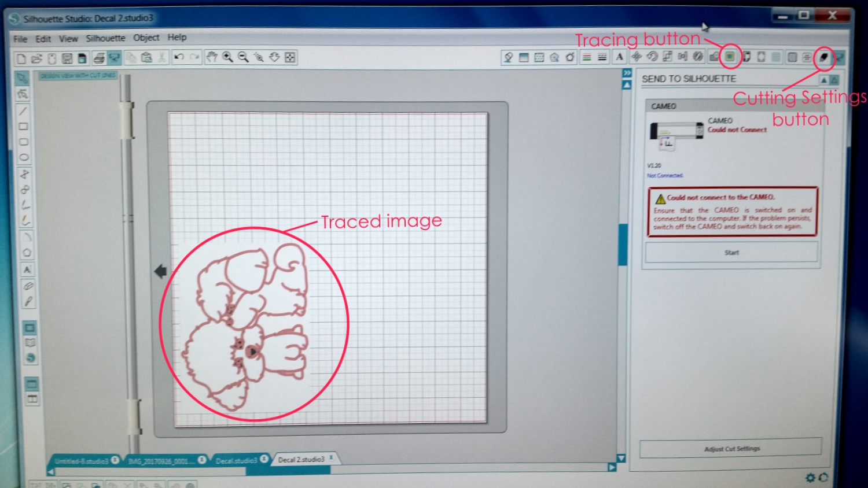Viewport: 868px width, 488px height.
Task: Click the panel up-arrow next to Send to Silhouette
Action: tap(824, 80)
